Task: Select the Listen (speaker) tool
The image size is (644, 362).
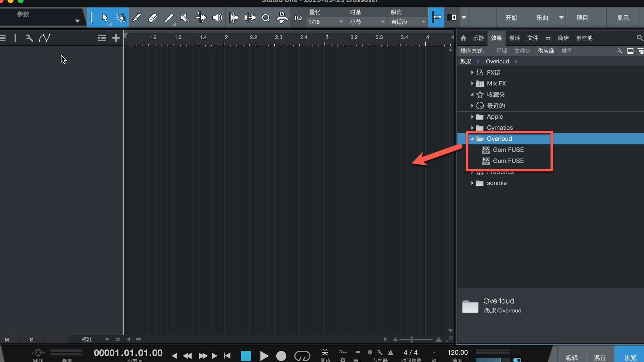Action: pyautogui.click(x=217, y=17)
